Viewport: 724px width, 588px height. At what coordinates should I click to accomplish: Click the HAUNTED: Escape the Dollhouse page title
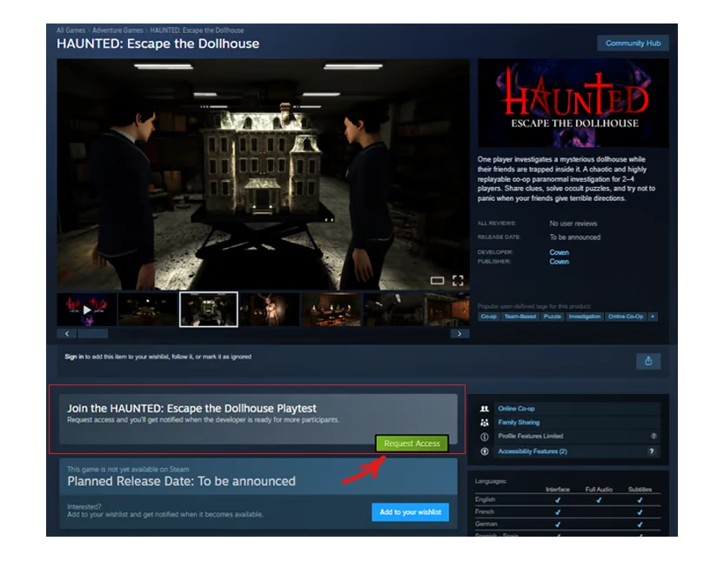[158, 43]
